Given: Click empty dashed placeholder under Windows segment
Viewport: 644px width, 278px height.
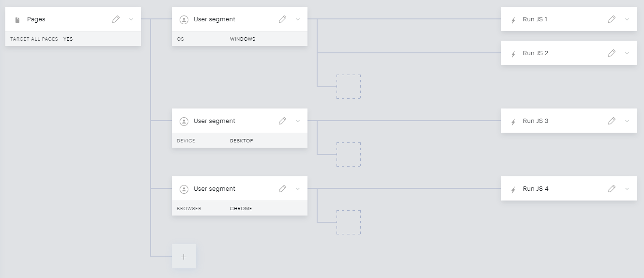Looking at the screenshot, I should tap(349, 87).
